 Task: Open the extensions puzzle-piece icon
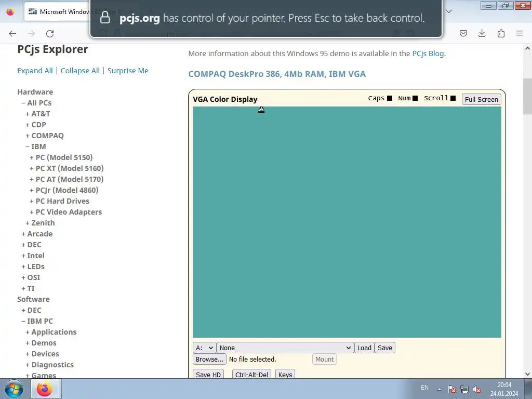pyautogui.click(x=501, y=33)
